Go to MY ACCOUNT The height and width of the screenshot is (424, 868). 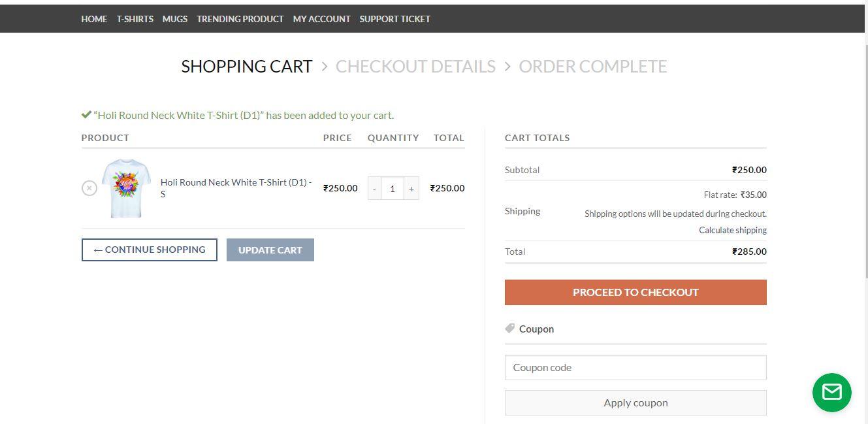pyautogui.click(x=321, y=19)
